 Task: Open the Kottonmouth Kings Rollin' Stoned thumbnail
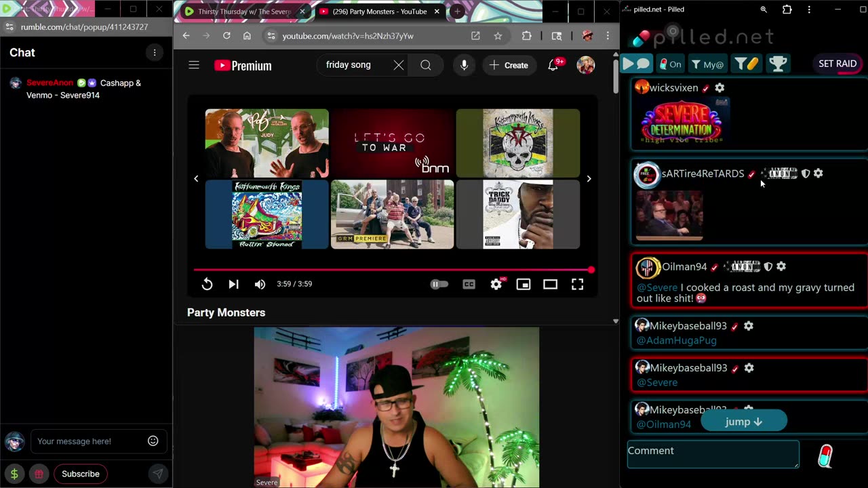[267, 214]
